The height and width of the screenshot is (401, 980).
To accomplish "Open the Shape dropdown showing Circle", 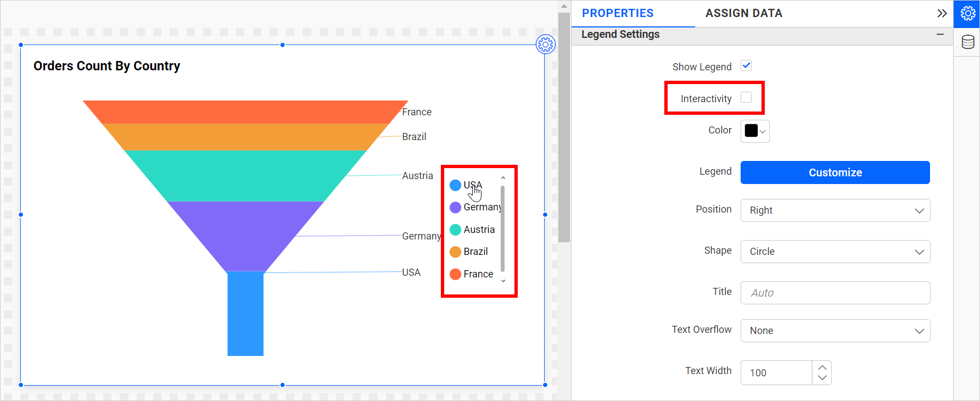I will tap(835, 252).
